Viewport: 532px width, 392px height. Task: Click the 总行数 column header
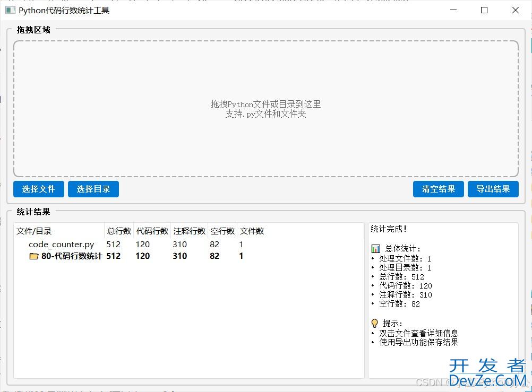119,231
